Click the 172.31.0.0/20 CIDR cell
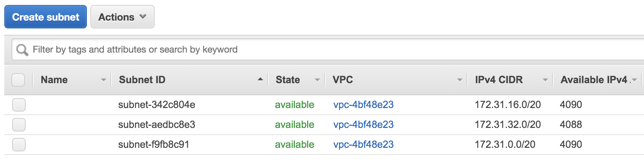 (505, 145)
